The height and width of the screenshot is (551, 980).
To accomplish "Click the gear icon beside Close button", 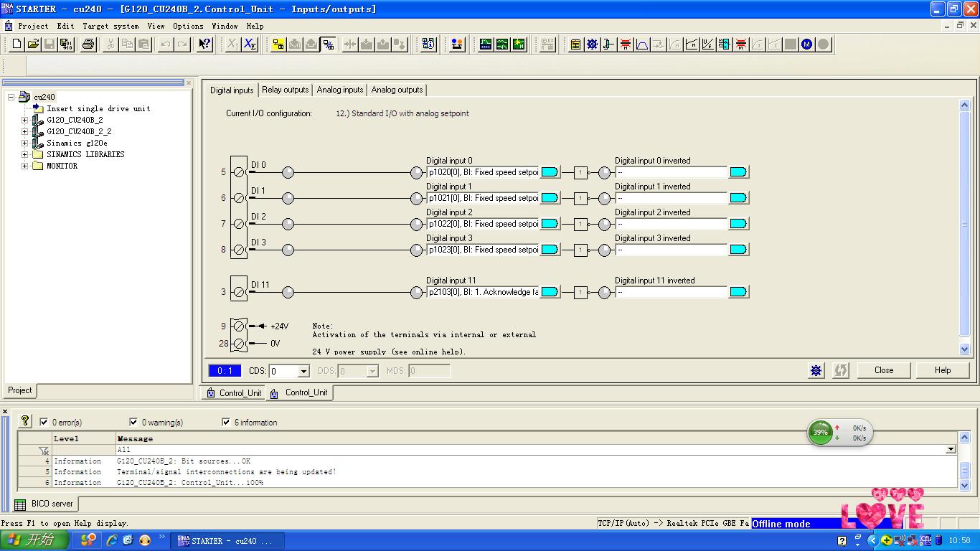I will pos(816,370).
